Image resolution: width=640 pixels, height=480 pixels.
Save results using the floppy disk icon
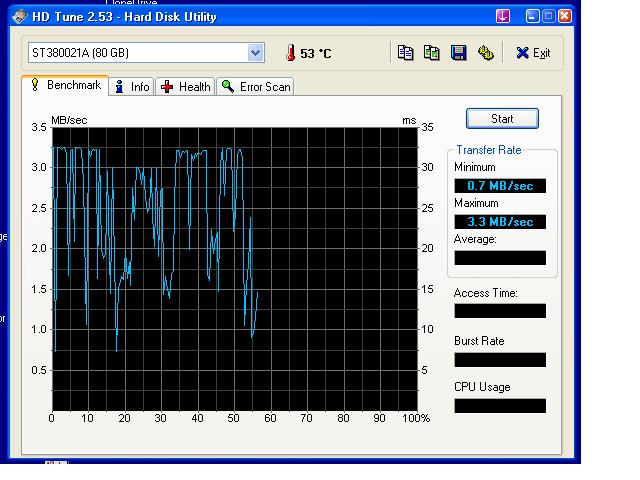459,53
